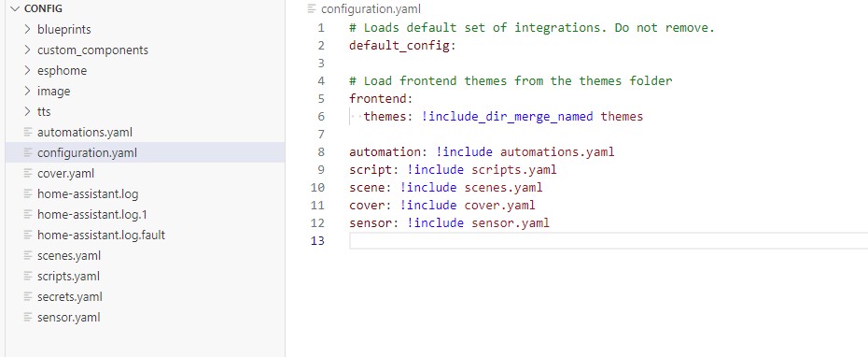This screenshot has height=357, width=868.
Task: Click the cover.yaml file icon
Action: (28, 174)
